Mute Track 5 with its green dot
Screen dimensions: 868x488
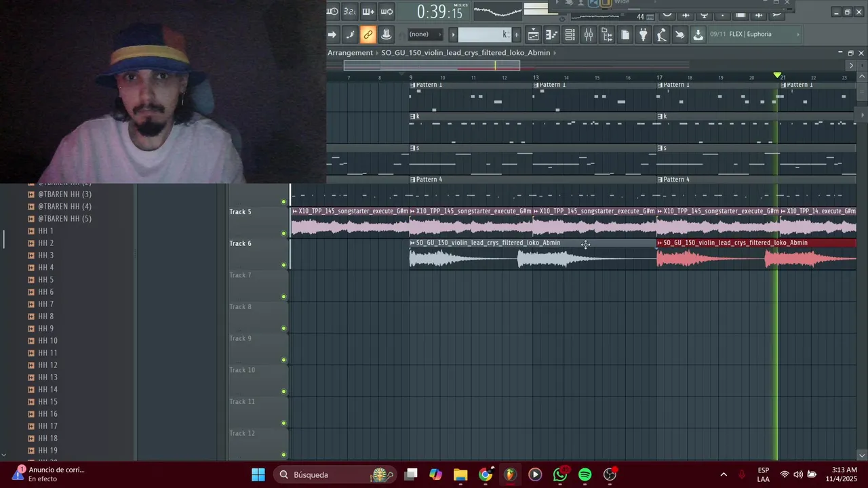coord(283,233)
